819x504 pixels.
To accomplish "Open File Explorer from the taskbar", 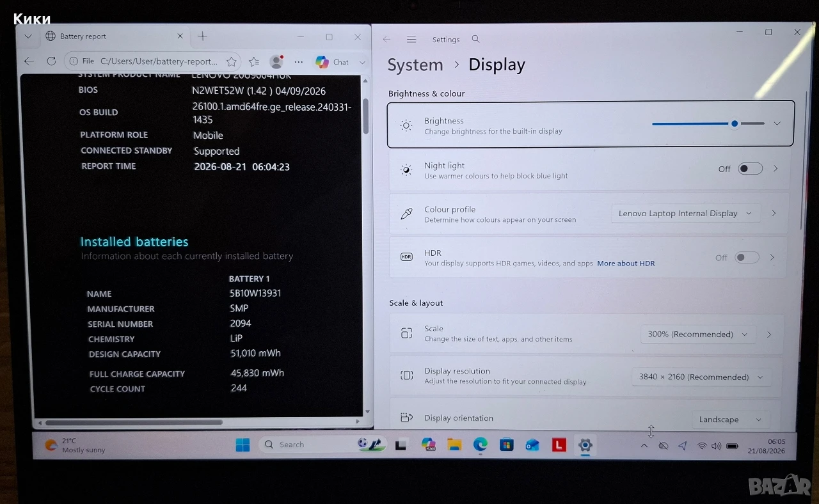I will click(x=454, y=445).
